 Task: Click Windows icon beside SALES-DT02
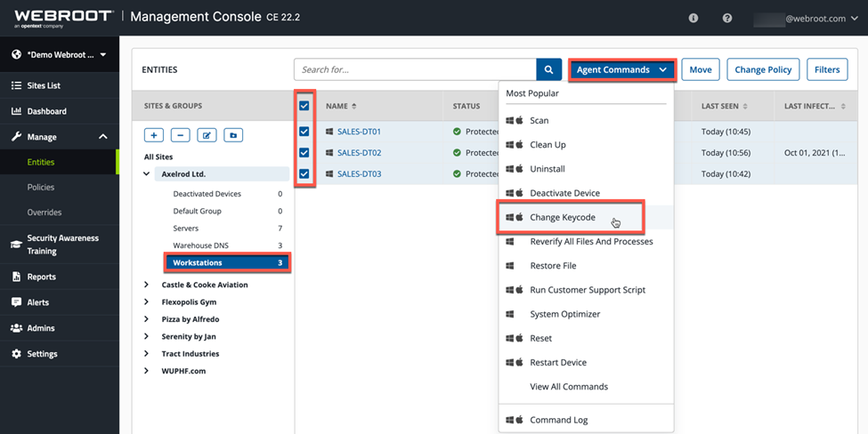(329, 153)
